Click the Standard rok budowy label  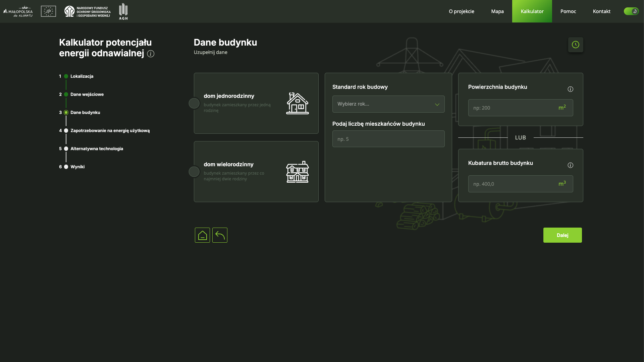coord(360,87)
